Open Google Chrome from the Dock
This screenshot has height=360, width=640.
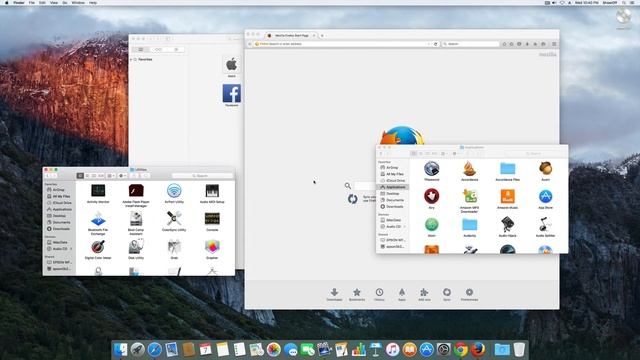(x=461, y=350)
